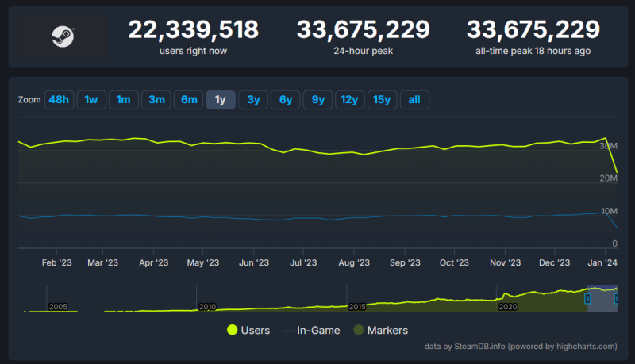Choose the 3m zoom option

tap(156, 99)
